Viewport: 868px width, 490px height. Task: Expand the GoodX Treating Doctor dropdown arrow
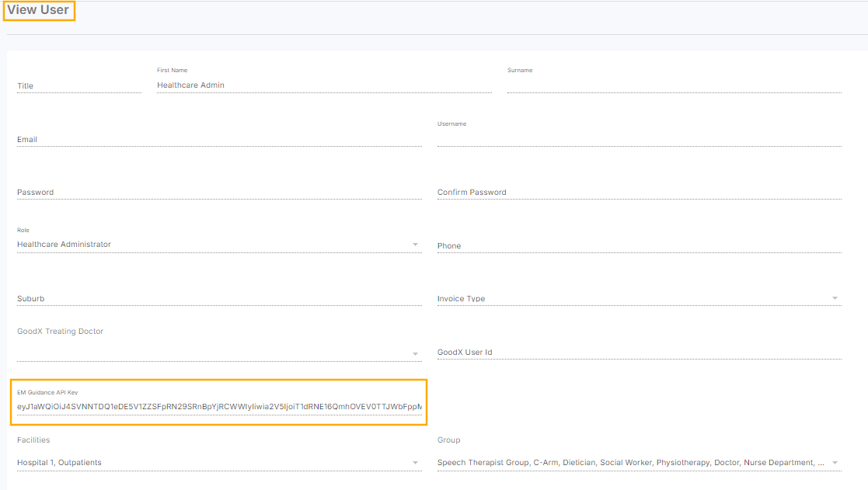tap(416, 354)
